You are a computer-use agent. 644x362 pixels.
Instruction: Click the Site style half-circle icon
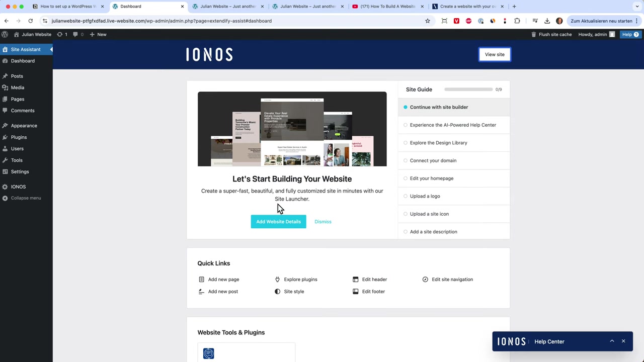click(x=277, y=292)
